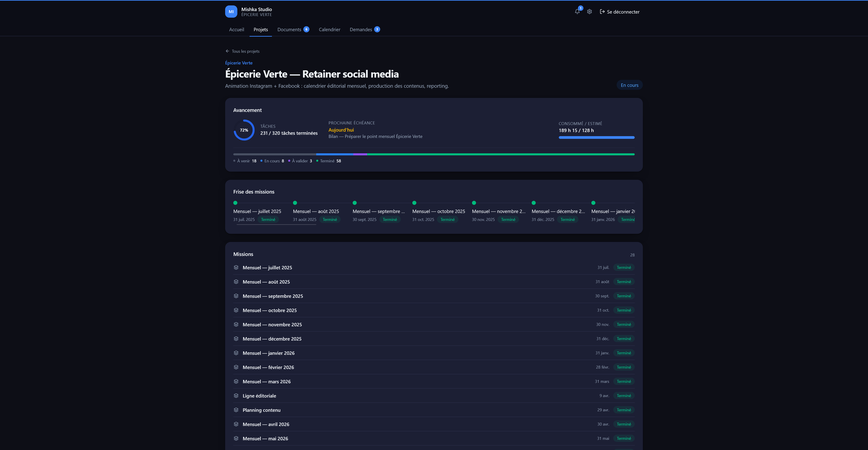The image size is (868, 450).
Task: Click the back arrow beside Tous les projets
Action: tap(227, 51)
